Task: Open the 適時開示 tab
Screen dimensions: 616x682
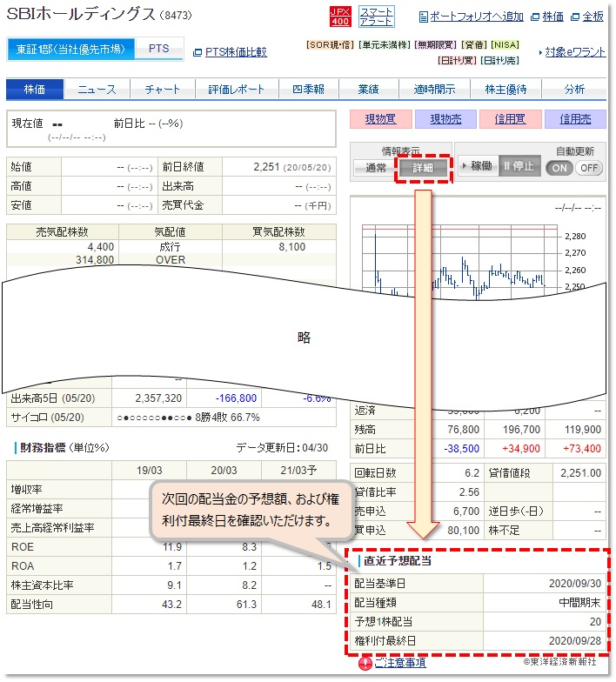Action: click(x=434, y=89)
